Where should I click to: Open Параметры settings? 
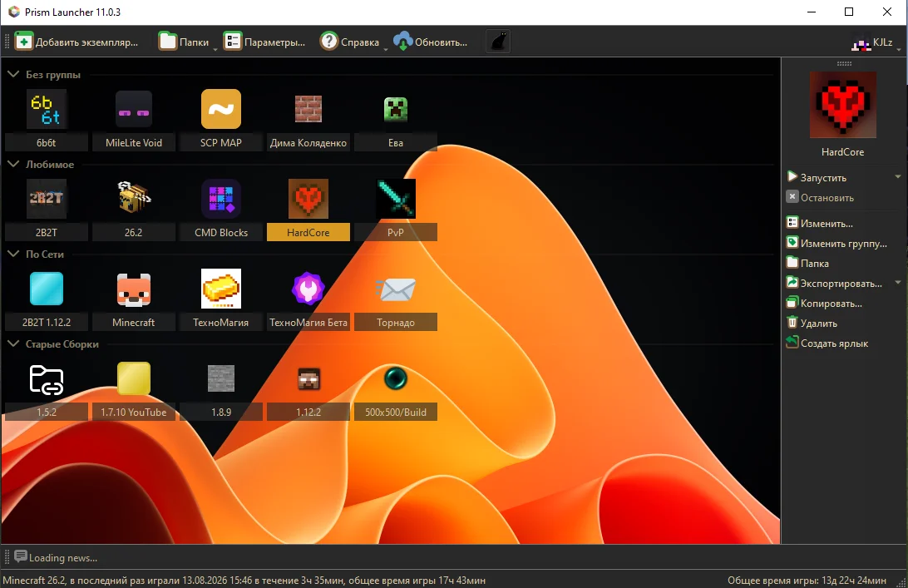point(264,42)
